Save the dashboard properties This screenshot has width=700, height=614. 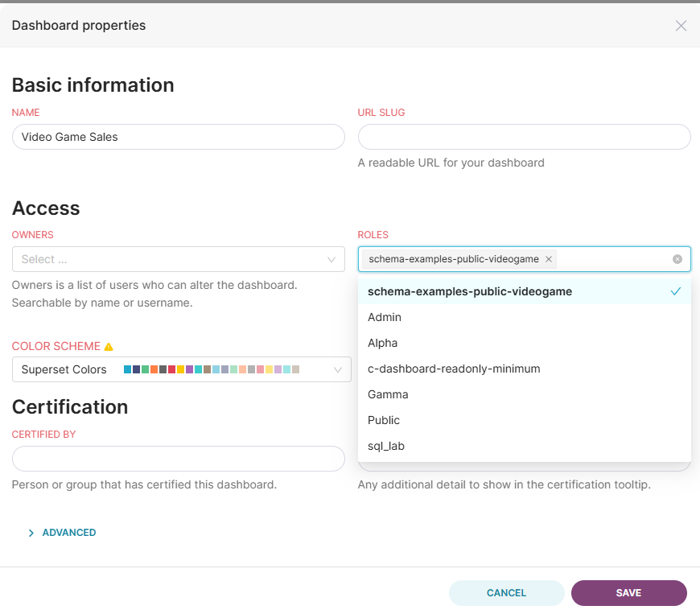628,593
